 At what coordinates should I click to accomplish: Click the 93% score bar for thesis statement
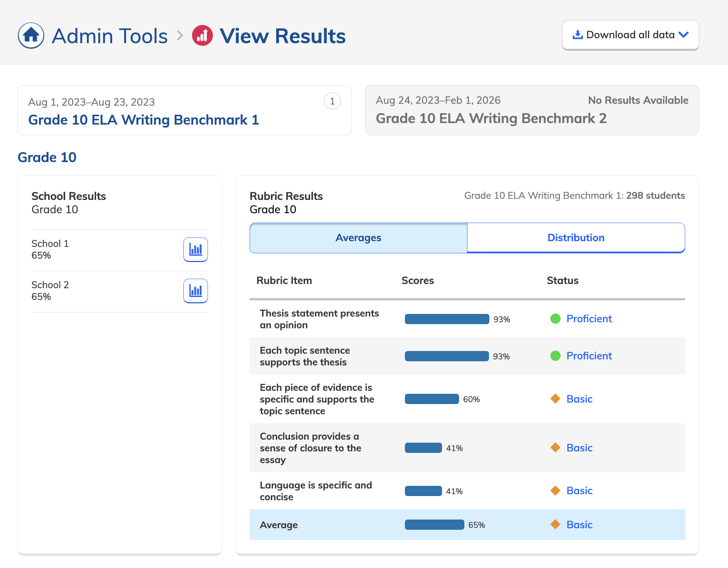coord(447,319)
